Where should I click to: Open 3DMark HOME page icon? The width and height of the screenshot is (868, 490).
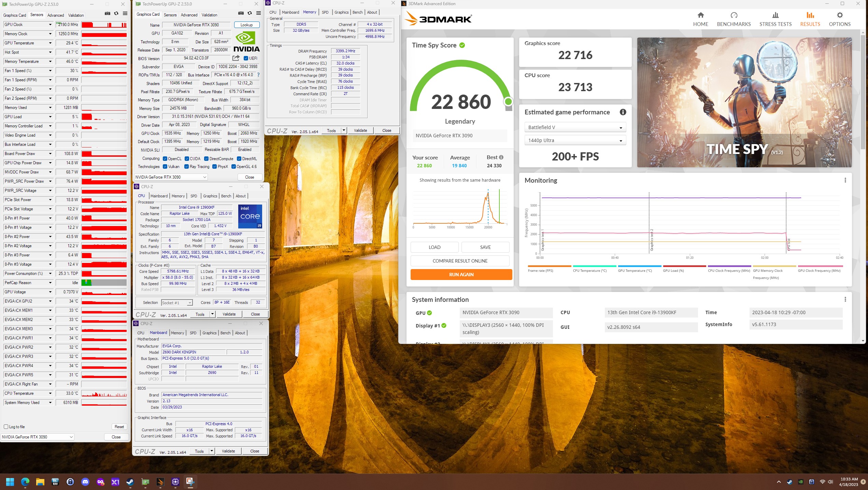pos(700,19)
